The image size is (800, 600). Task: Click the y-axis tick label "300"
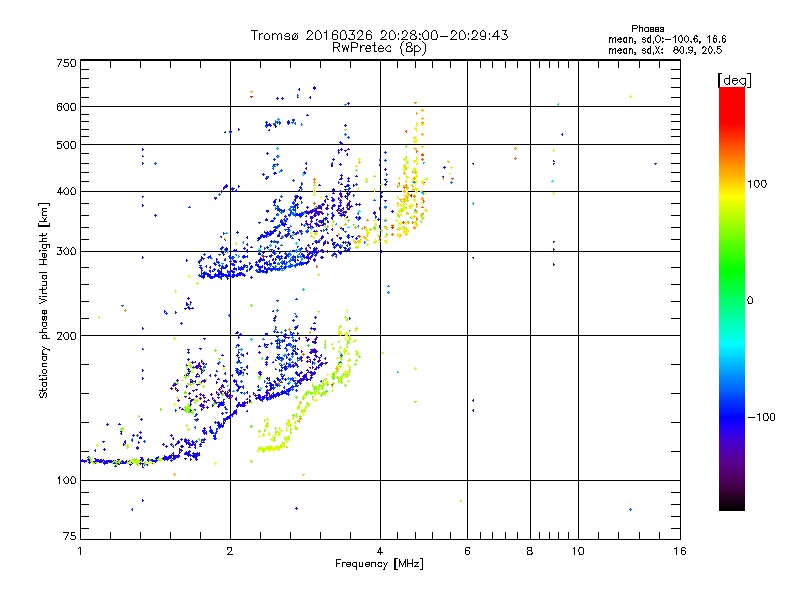click(x=66, y=252)
